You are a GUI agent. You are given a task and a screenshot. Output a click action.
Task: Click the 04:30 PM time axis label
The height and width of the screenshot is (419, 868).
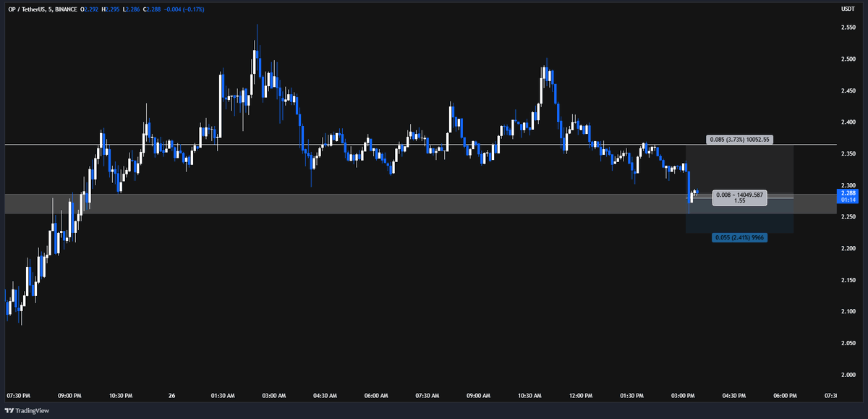point(734,396)
